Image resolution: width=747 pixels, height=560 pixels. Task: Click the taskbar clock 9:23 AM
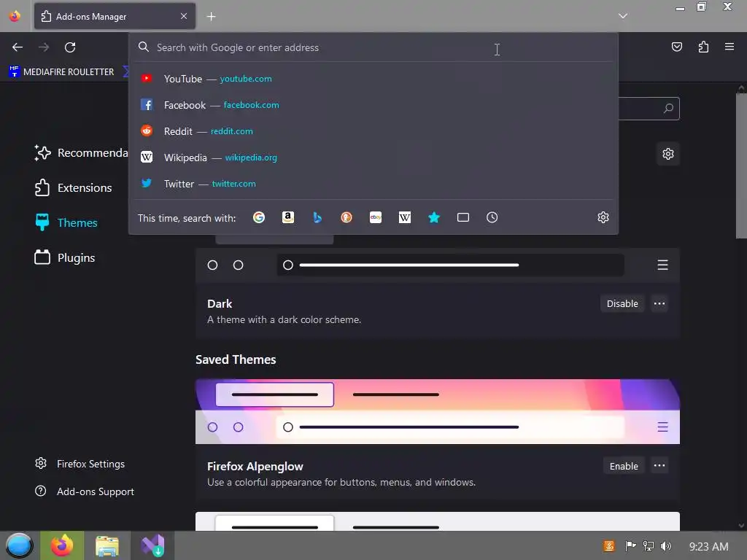(708, 546)
